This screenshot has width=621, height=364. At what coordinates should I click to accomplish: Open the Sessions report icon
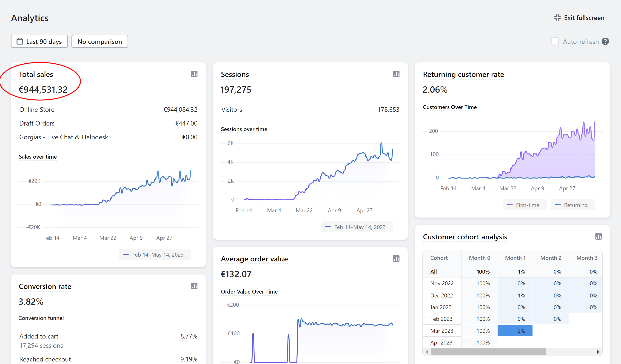point(396,74)
